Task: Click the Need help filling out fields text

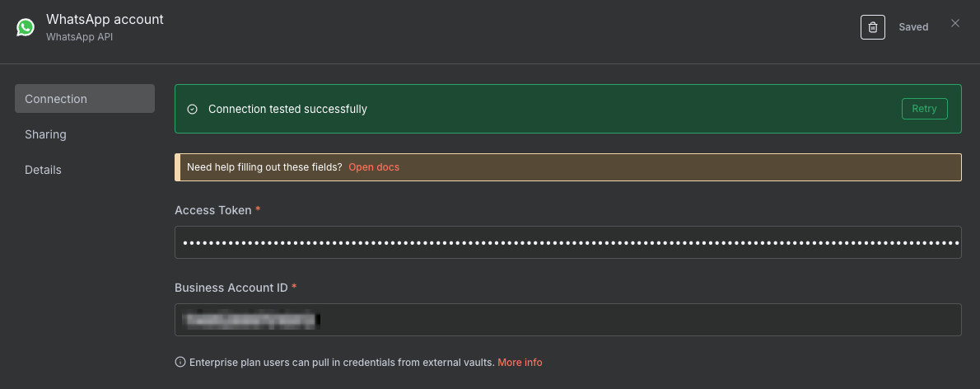Action: pos(264,167)
